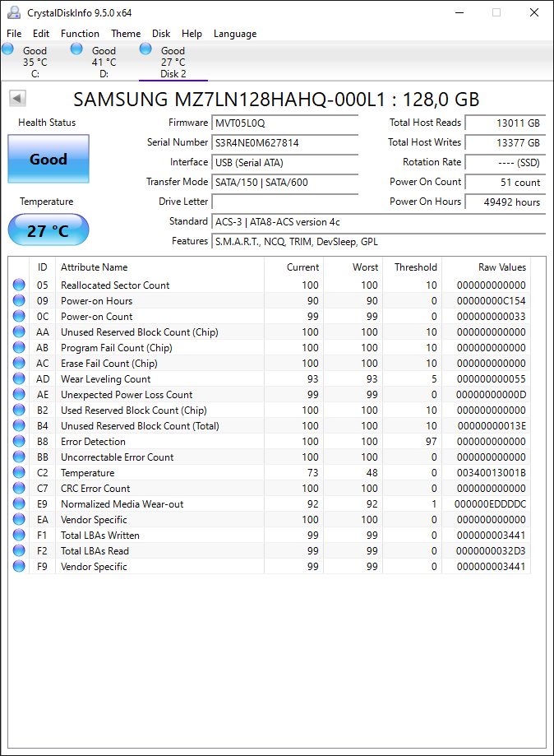
Task: Close the CrystalDiskInfo window
Action: 533,12
